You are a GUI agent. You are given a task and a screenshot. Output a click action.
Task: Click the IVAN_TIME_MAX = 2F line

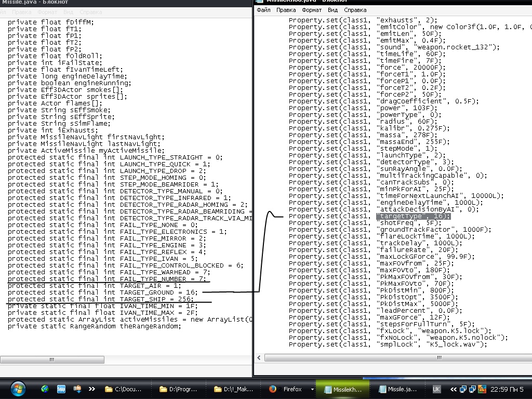pos(102,313)
